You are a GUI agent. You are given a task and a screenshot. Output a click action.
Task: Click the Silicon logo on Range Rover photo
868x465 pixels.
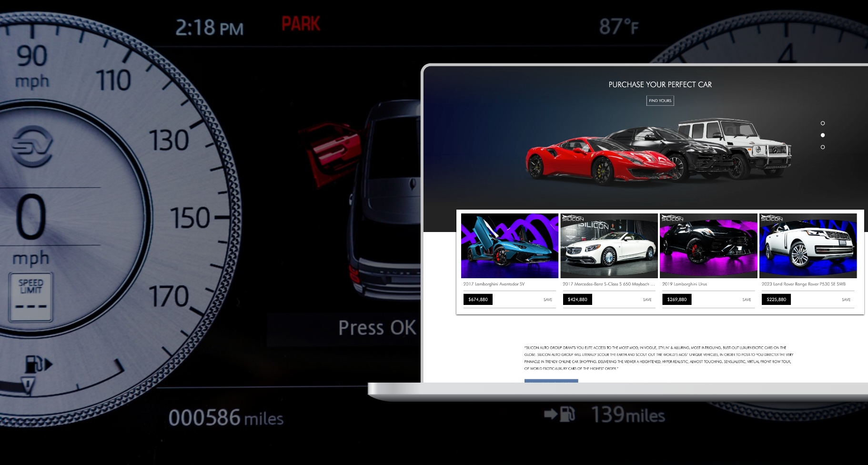(x=772, y=218)
